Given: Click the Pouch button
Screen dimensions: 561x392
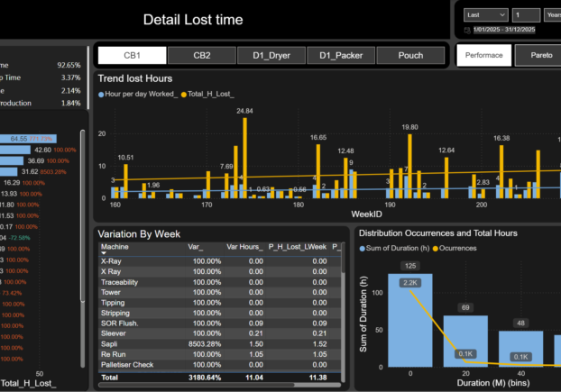Looking at the screenshot, I should click(410, 55).
